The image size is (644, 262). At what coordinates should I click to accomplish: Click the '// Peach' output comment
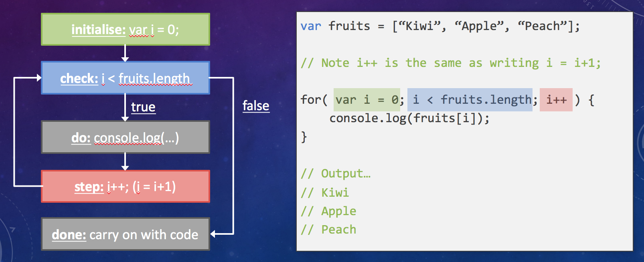click(328, 230)
